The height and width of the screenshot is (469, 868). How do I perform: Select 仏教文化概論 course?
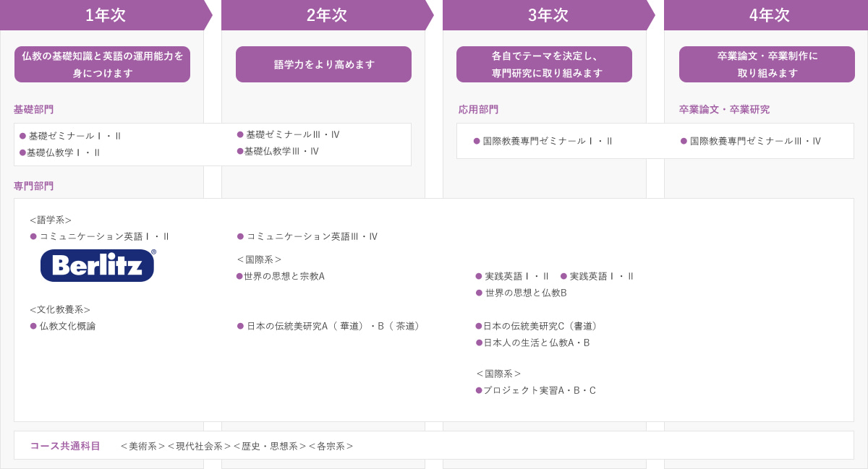tap(67, 326)
